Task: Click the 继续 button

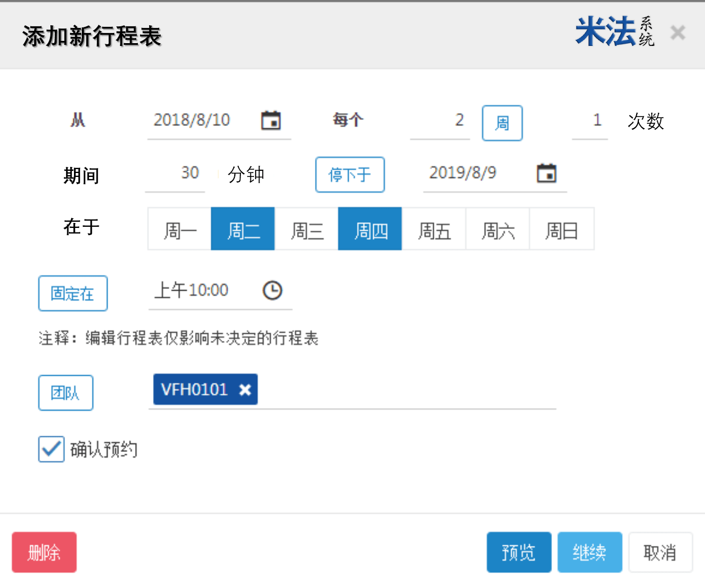Action: point(590,552)
